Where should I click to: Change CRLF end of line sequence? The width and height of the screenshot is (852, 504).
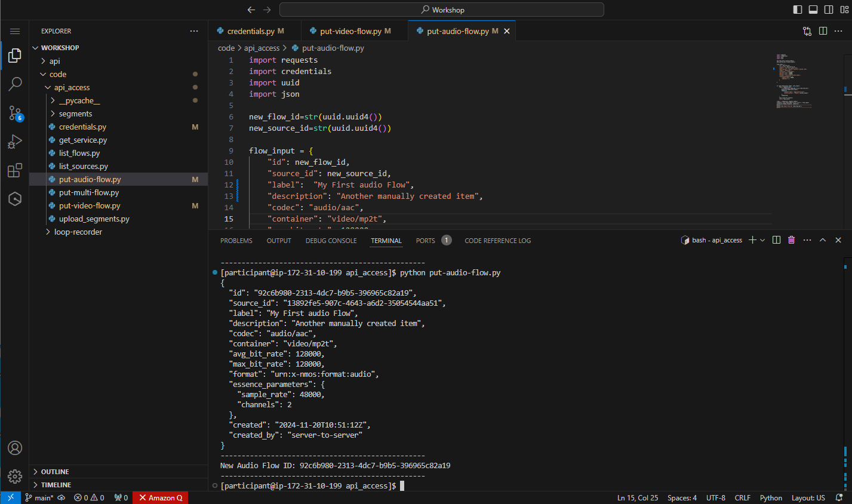[x=742, y=497]
